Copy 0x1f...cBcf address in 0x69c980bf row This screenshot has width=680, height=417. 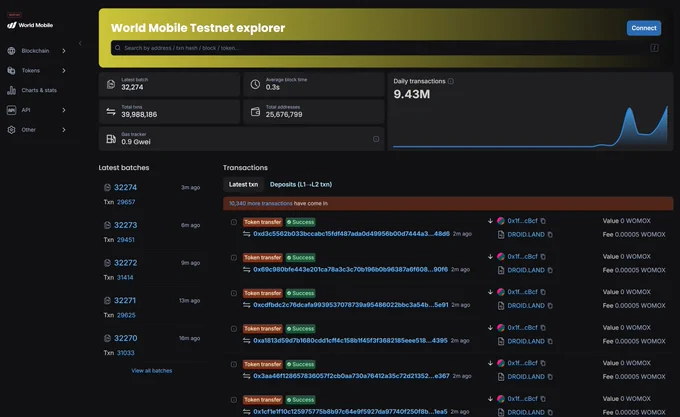pos(543,256)
